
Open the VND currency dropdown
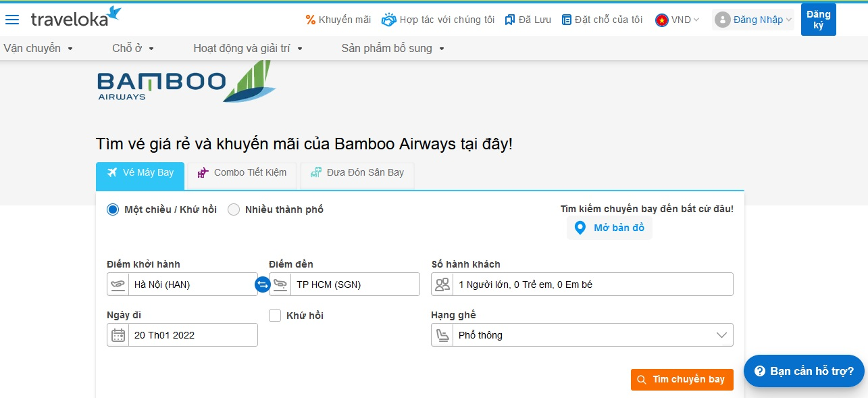[678, 20]
